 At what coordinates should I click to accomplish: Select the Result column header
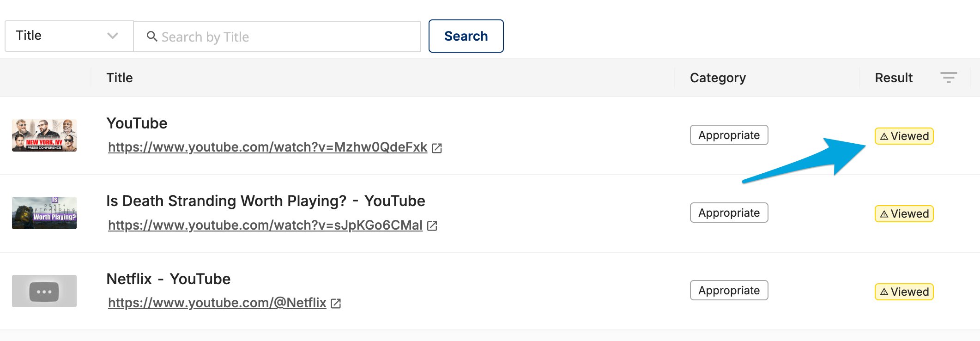tap(894, 78)
